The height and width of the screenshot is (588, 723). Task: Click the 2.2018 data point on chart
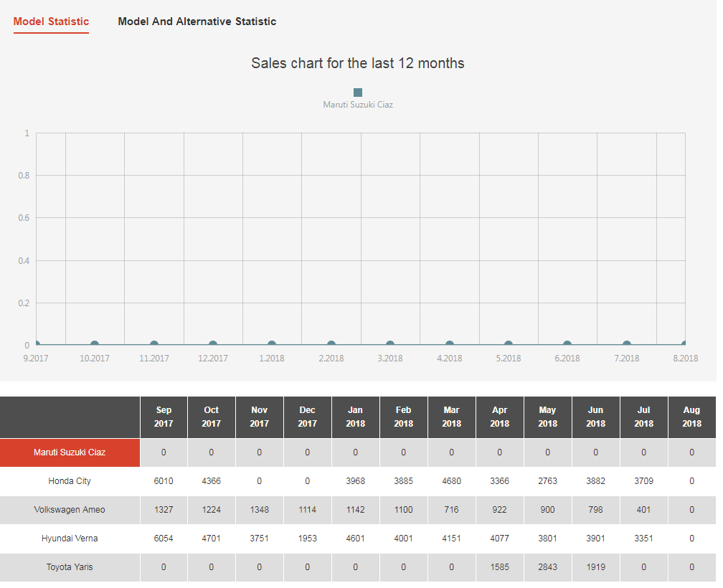[x=331, y=344]
